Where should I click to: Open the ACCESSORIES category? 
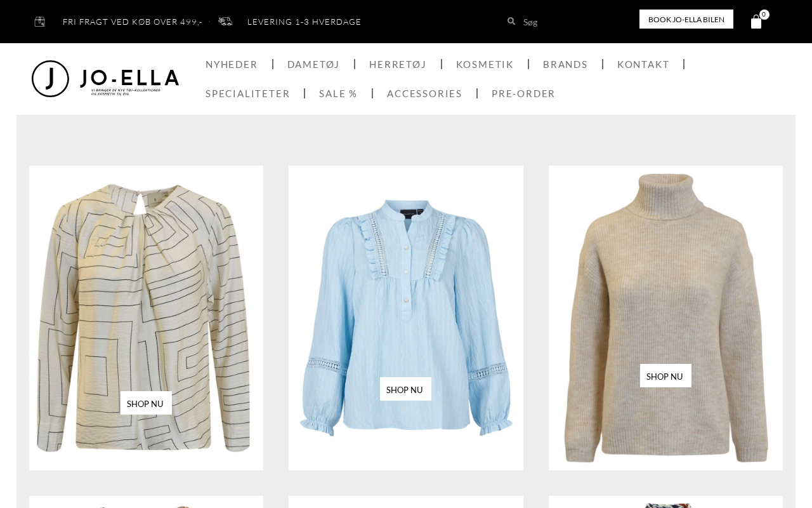(424, 93)
